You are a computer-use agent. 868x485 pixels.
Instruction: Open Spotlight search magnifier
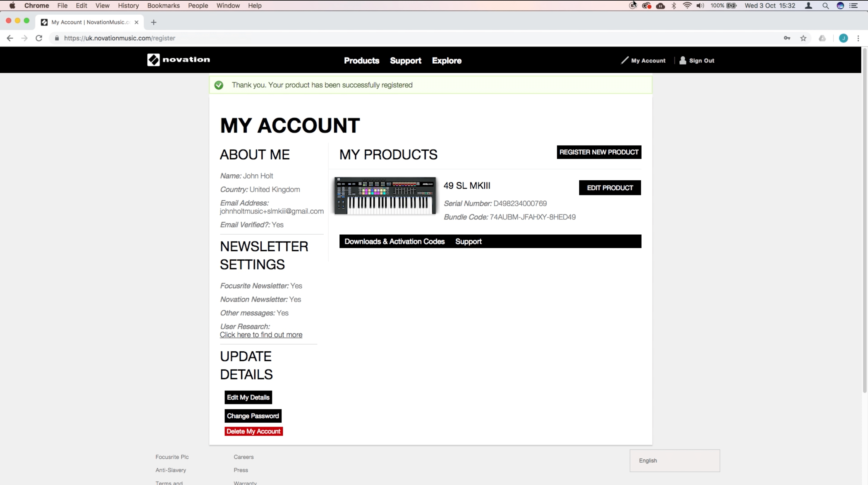(826, 5)
